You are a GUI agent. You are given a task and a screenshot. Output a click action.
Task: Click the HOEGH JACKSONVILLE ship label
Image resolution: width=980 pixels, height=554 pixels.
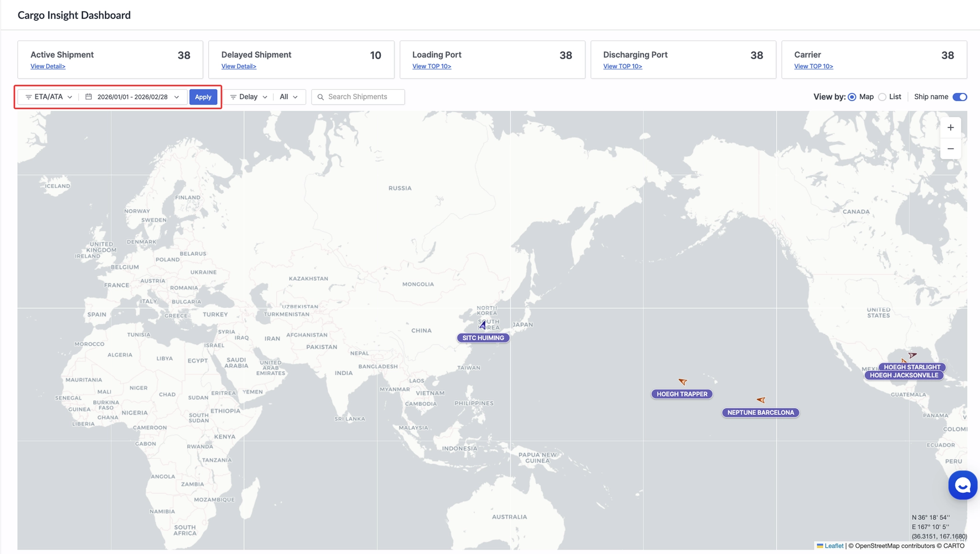(903, 375)
